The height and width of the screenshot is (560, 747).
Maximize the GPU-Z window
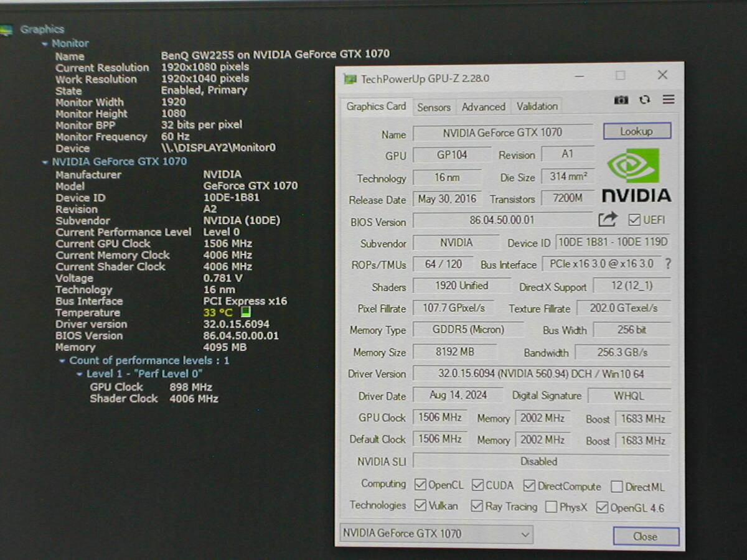point(621,75)
